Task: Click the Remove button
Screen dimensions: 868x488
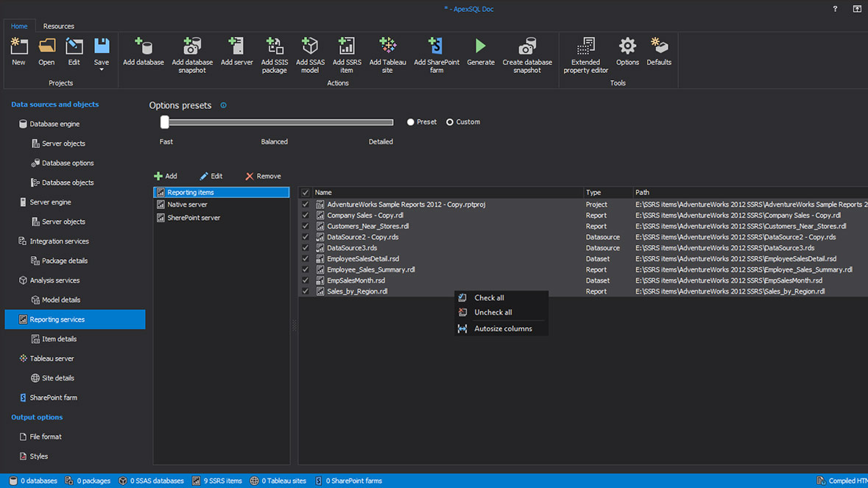Action: (263, 176)
